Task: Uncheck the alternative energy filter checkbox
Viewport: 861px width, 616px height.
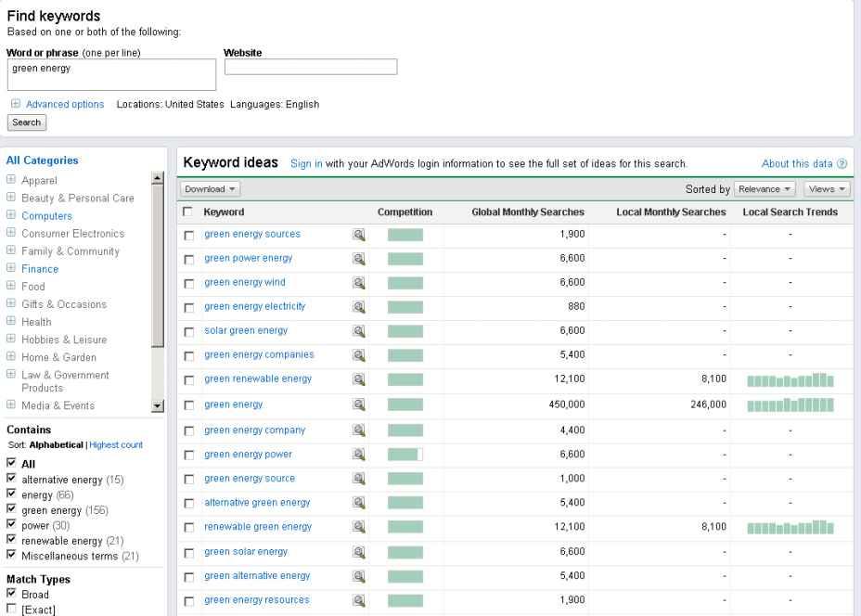Action: point(11,480)
